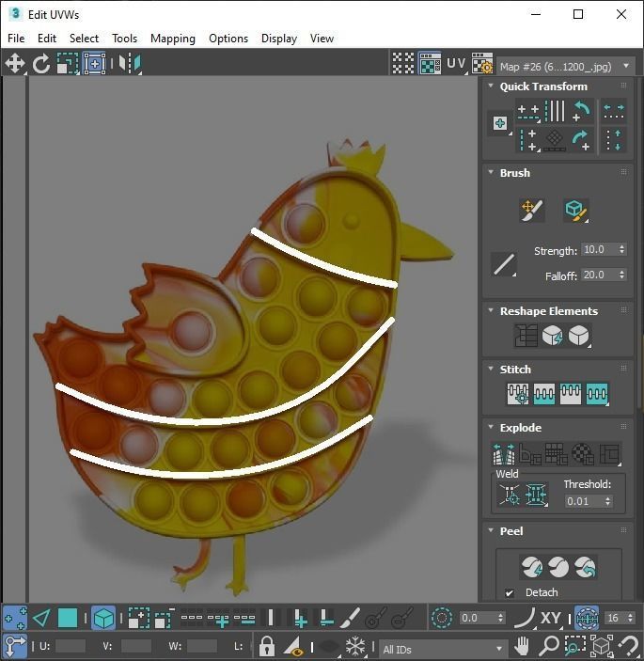Click the Align Horizontally to Pivot icon
The image size is (644, 661).
pos(528,112)
